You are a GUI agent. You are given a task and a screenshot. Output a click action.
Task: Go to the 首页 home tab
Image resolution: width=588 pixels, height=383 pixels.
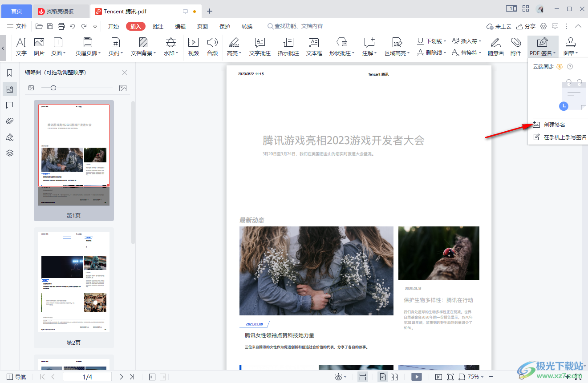click(16, 11)
